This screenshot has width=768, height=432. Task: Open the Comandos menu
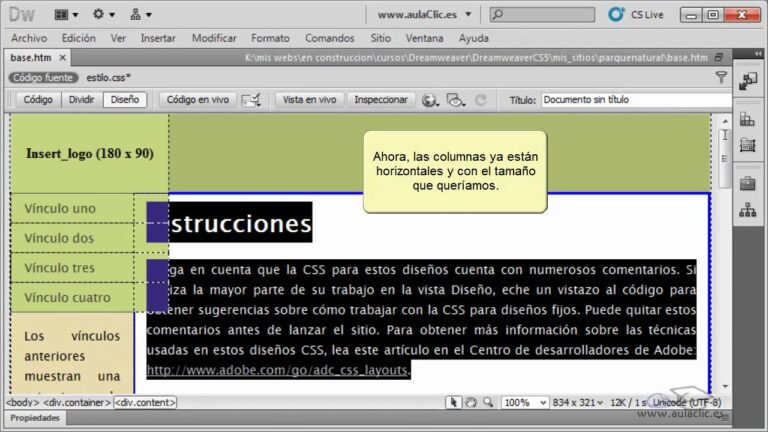(x=330, y=38)
